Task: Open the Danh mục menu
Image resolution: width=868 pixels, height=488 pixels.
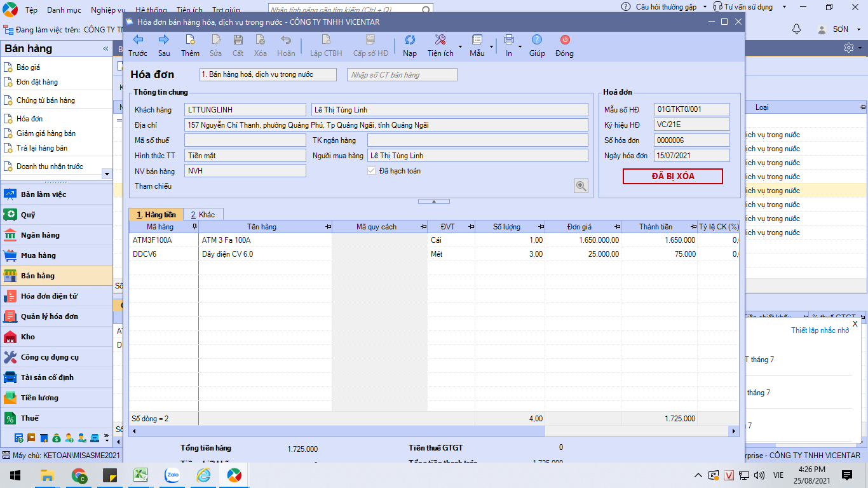Action: [x=64, y=10]
